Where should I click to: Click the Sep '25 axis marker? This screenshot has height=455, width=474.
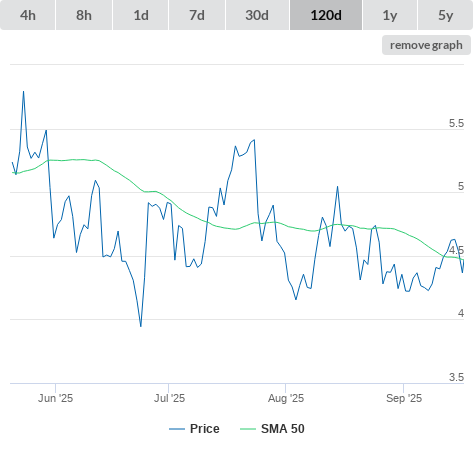click(x=404, y=398)
